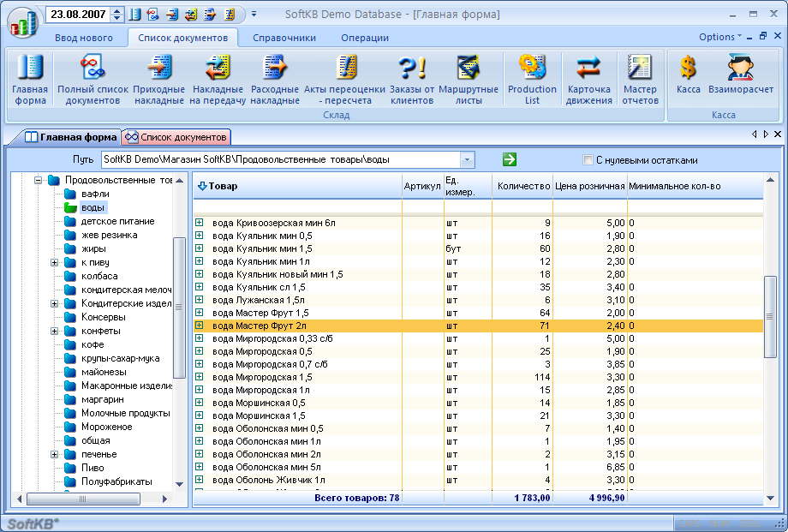This screenshot has width=788, height=532.
Task: Click the date input field 23.08.2007
Action: click(x=79, y=14)
